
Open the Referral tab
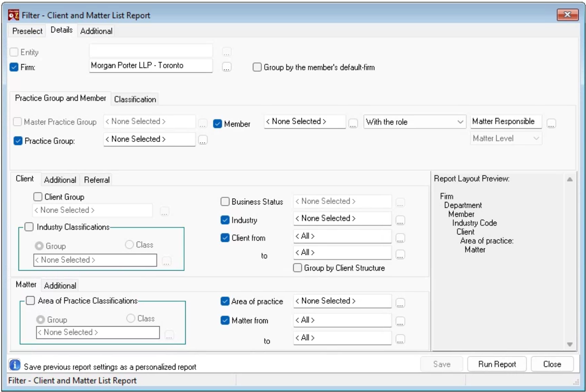(x=97, y=180)
